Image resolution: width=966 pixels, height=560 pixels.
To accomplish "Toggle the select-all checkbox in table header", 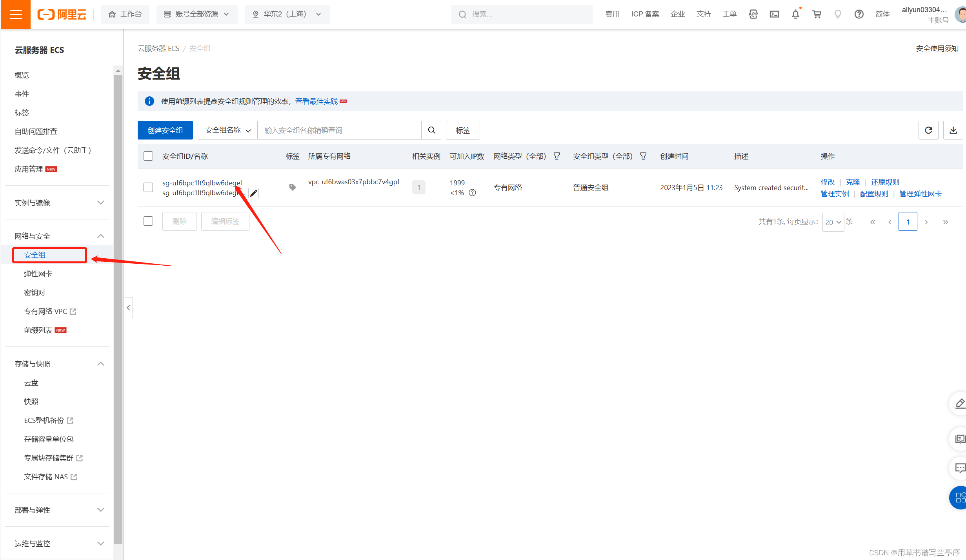I will tap(148, 156).
